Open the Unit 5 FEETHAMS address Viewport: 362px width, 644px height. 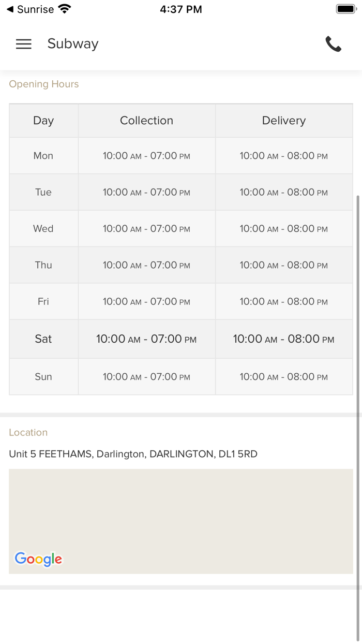[x=133, y=454]
